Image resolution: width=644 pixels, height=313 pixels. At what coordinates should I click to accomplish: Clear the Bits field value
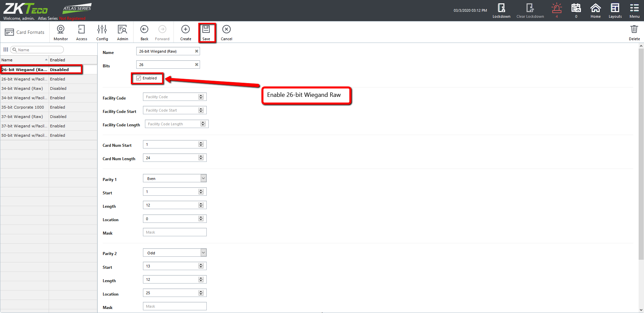click(x=197, y=65)
